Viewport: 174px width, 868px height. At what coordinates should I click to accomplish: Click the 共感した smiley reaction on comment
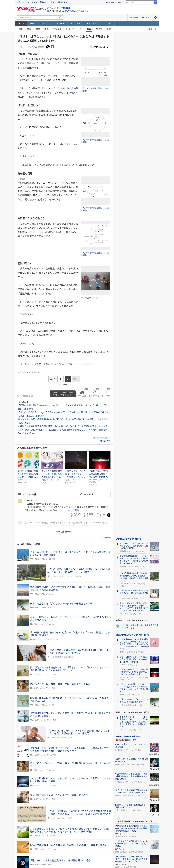75,515
